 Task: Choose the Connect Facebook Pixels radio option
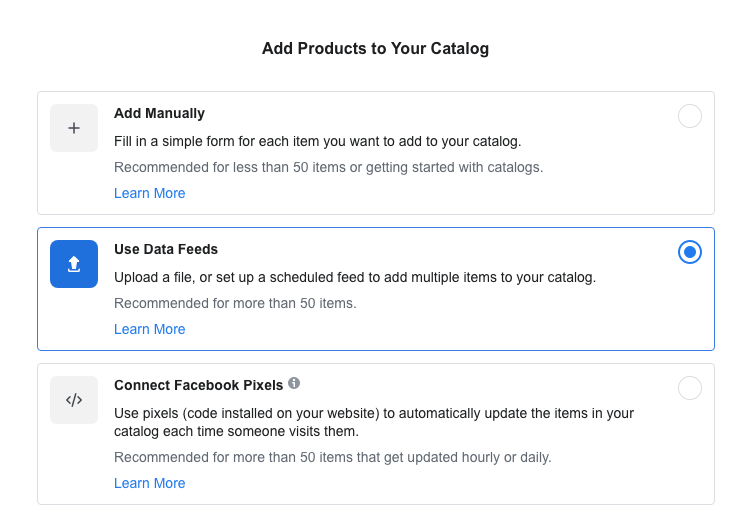click(690, 388)
